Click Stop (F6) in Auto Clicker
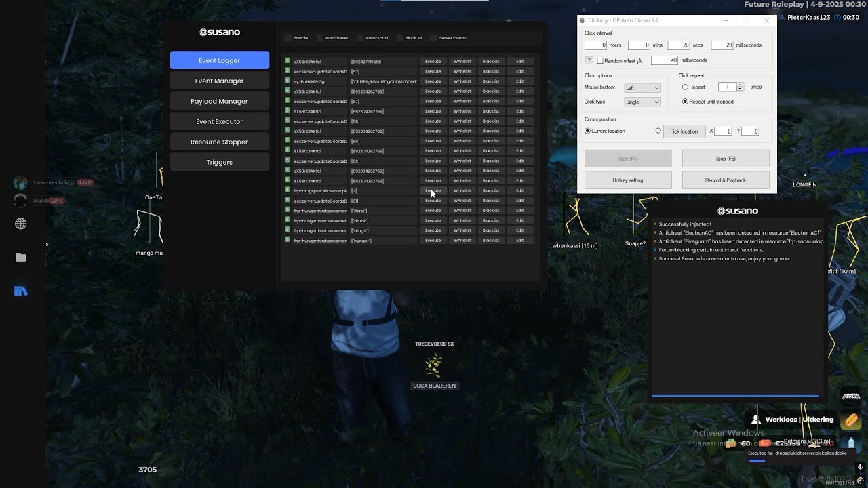 726,159
